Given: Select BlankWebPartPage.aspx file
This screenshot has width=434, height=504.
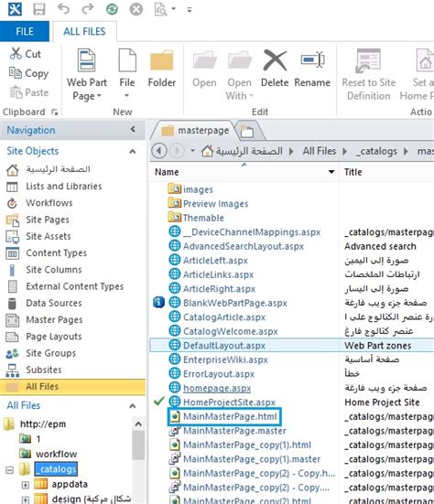Looking at the screenshot, I should click(235, 303).
